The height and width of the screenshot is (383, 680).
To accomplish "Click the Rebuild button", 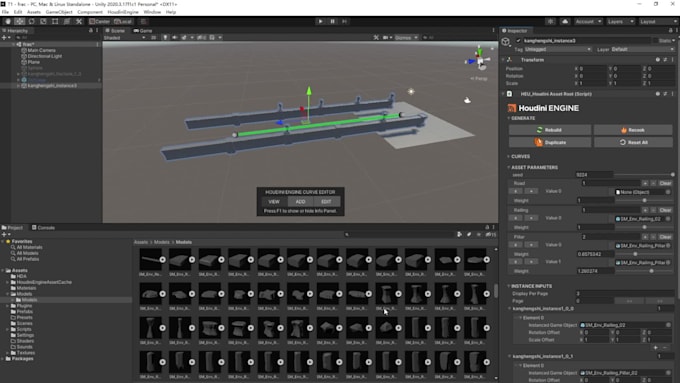I will tap(549, 130).
